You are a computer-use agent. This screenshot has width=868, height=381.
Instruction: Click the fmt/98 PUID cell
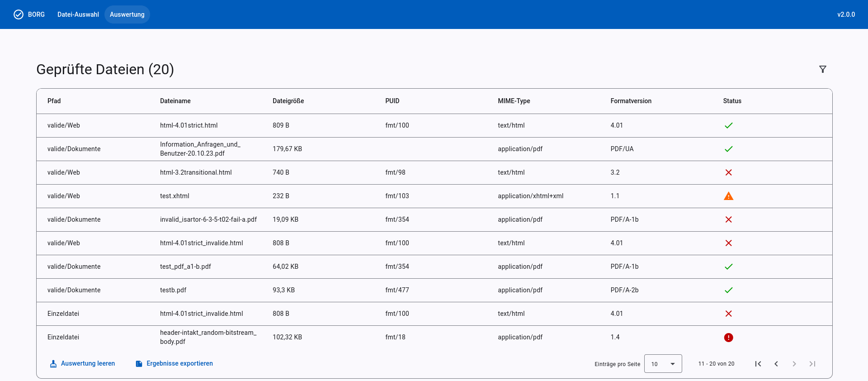(x=395, y=172)
